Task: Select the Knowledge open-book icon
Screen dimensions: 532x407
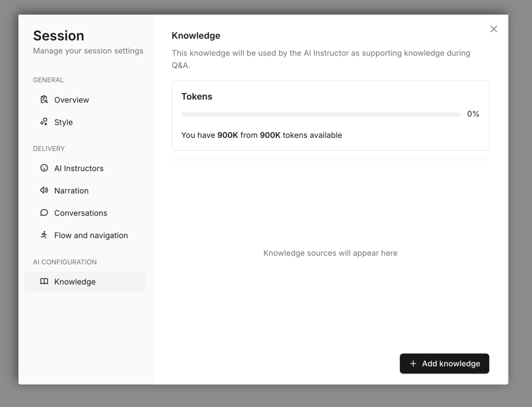Action: click(x=44, y=281)
